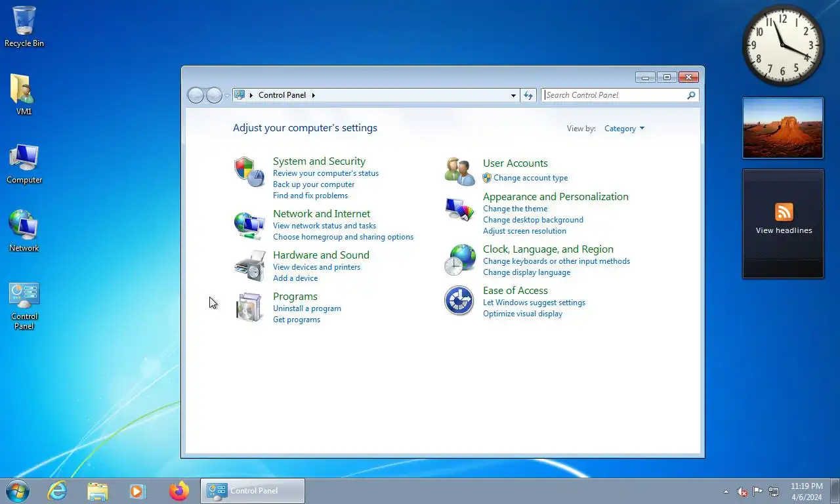Click the Appearance and Personalization monitor icon
This screenshot has height=504, width=840.
tap(459, 210)
